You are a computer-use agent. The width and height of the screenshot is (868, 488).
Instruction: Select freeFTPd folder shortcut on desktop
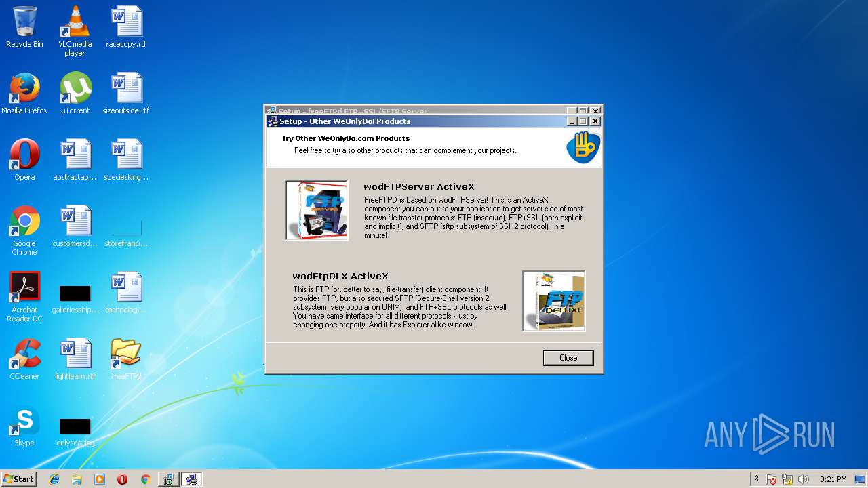click(126, 359)
